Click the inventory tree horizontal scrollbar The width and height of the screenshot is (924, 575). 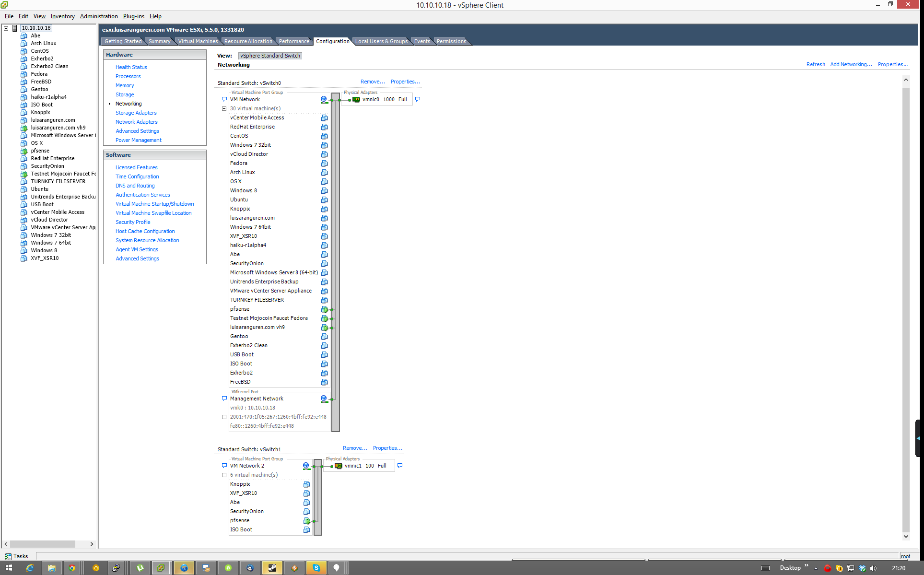point(43,544)
